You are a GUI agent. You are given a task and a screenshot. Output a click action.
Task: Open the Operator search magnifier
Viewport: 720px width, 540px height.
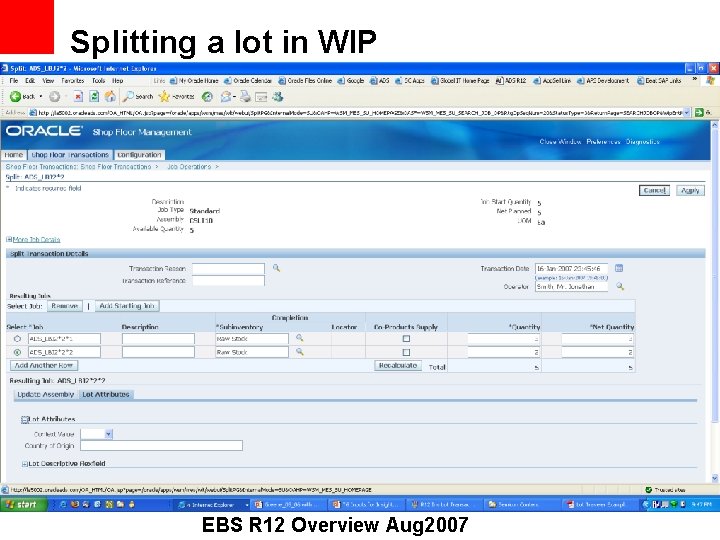(620, 286)
